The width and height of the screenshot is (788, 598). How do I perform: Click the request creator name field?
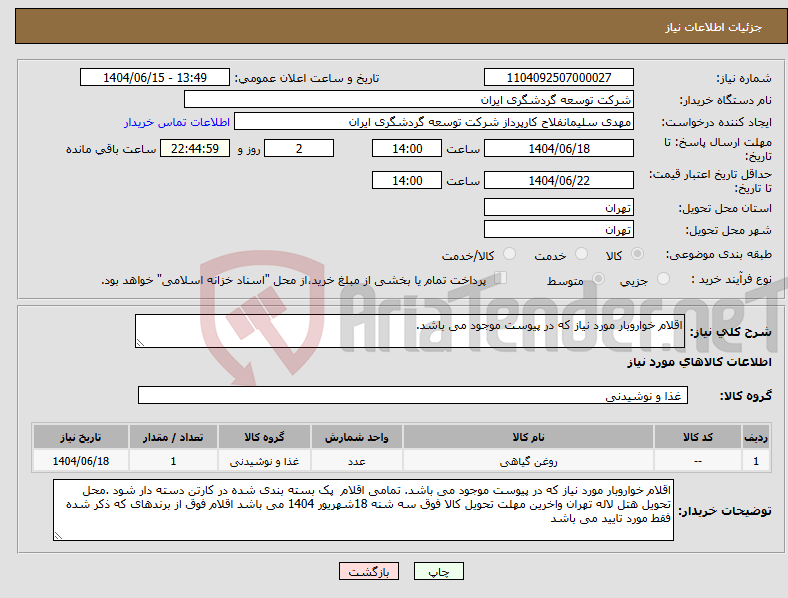[x=434, y=122]
